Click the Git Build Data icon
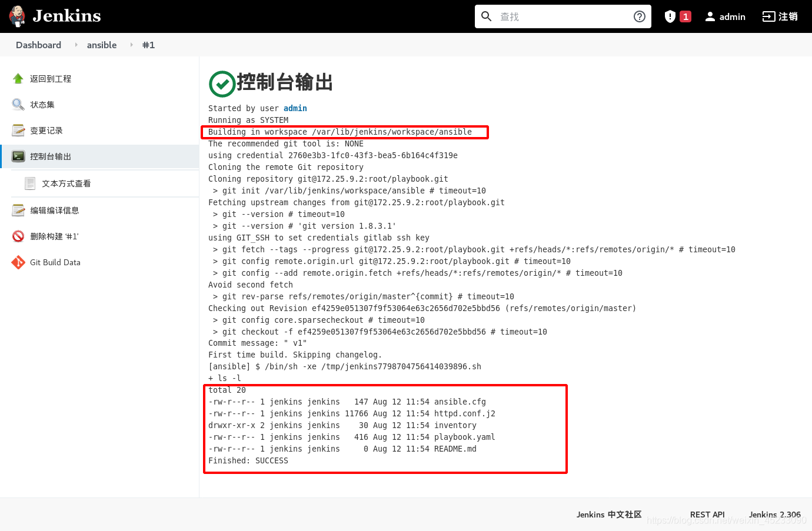 click(18, 262)
